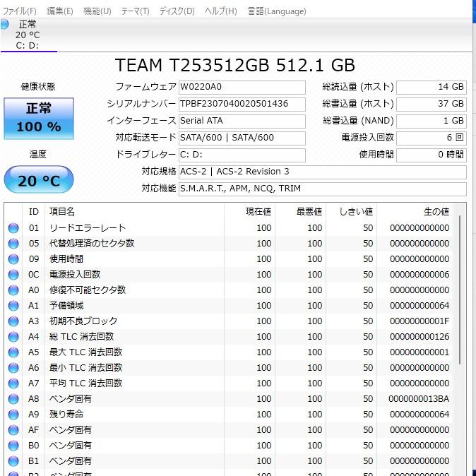Click the status icon of row A8 ベンダ固有
476x476 pixels.
[x=13, y=398]
